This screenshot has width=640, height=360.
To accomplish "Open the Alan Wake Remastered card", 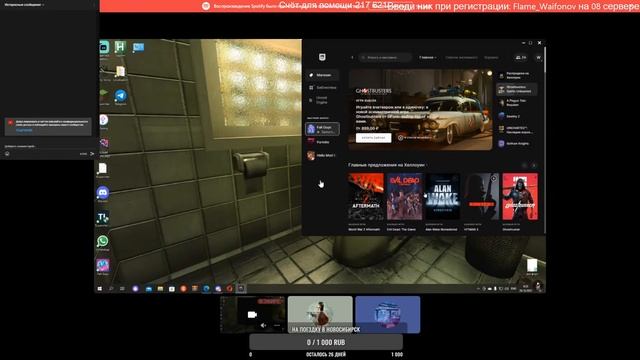I will 443,202.
